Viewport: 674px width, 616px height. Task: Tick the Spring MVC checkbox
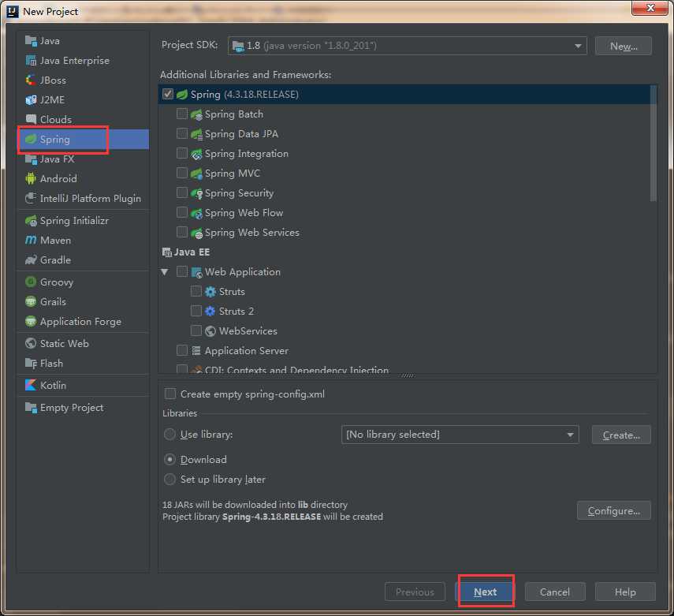182,173
